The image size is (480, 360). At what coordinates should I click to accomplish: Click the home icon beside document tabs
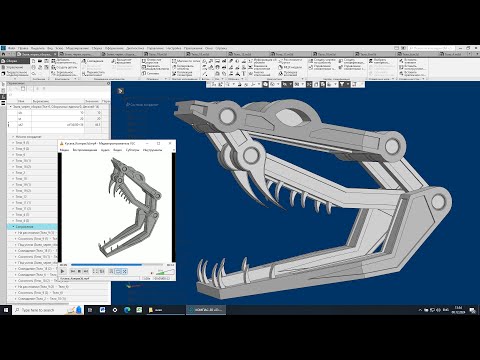(x=3, y=54)
